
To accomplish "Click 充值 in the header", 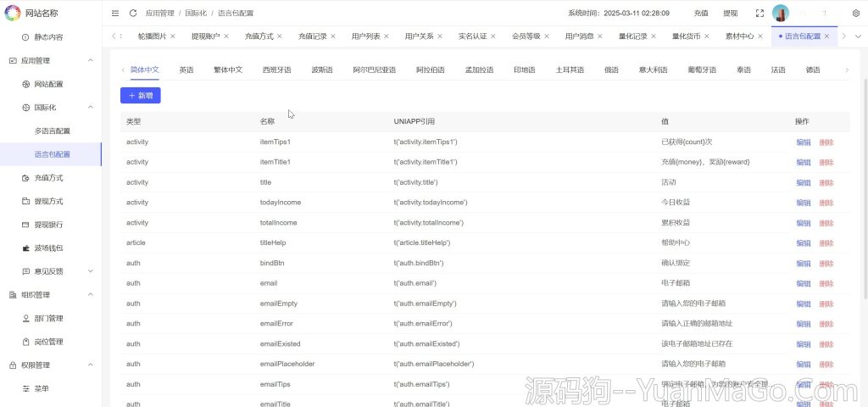I will (x=701, y=14).
